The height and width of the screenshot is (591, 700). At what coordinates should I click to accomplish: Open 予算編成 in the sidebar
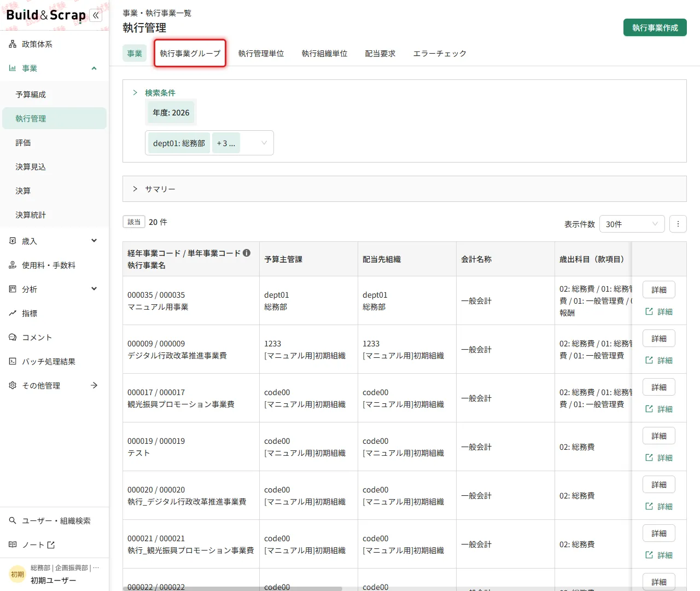pos(54,94)
